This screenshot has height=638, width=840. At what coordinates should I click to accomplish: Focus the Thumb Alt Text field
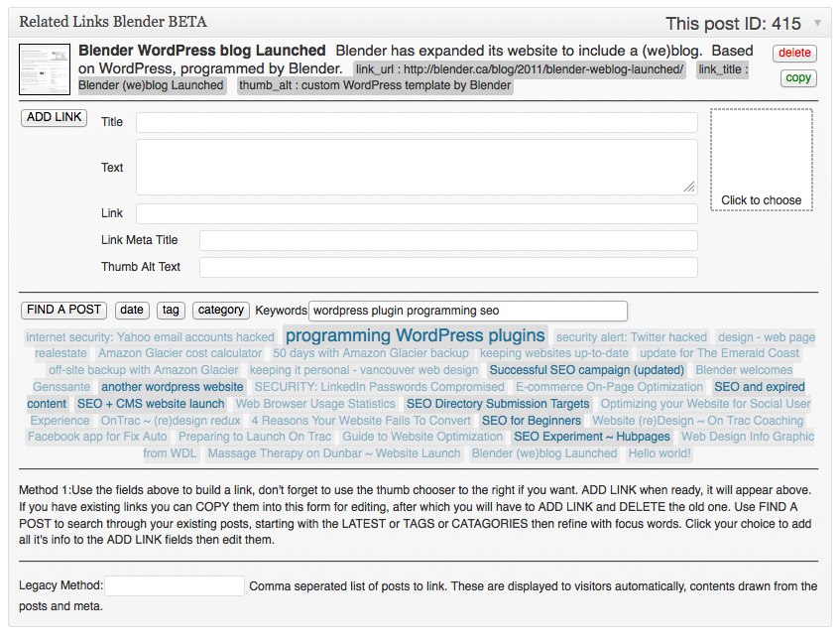tap(448, 267)
